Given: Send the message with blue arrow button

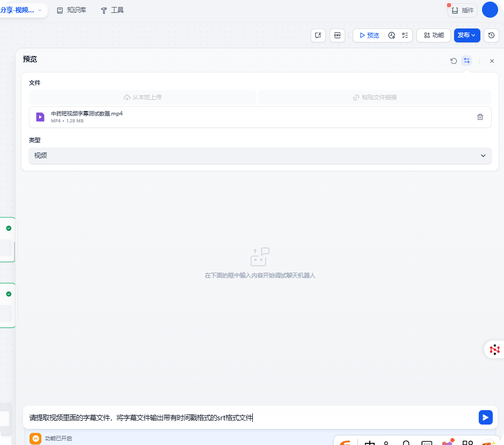Looking at the screenshot, I should pos(485,417).
